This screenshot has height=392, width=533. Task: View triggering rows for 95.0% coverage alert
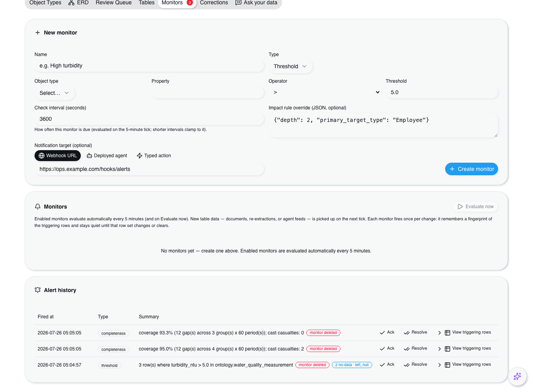click(x=468, y=348)
